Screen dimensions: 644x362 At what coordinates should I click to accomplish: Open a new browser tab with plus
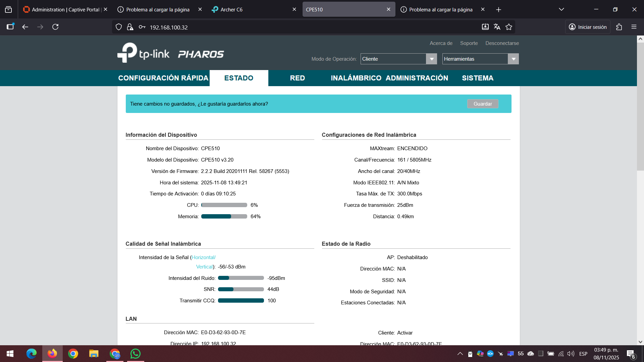tap(498, 9)
